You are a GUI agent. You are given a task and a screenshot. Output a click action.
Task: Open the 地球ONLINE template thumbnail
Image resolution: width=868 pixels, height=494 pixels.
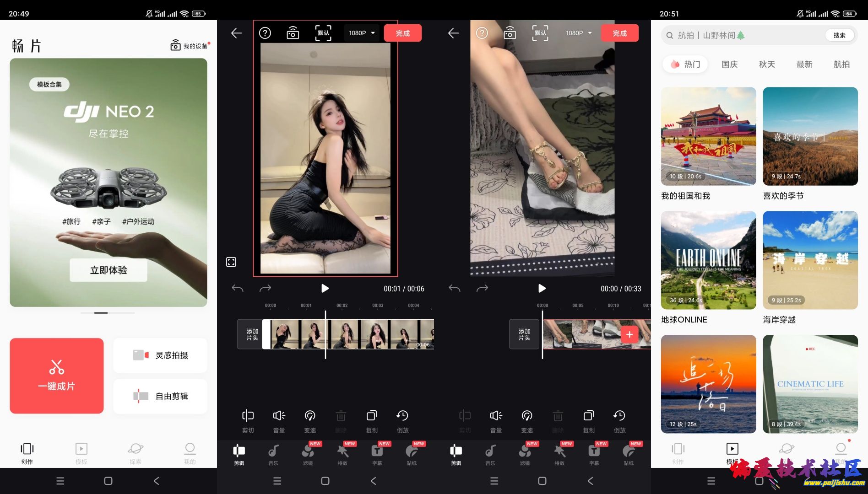click(x=708, y=260)
